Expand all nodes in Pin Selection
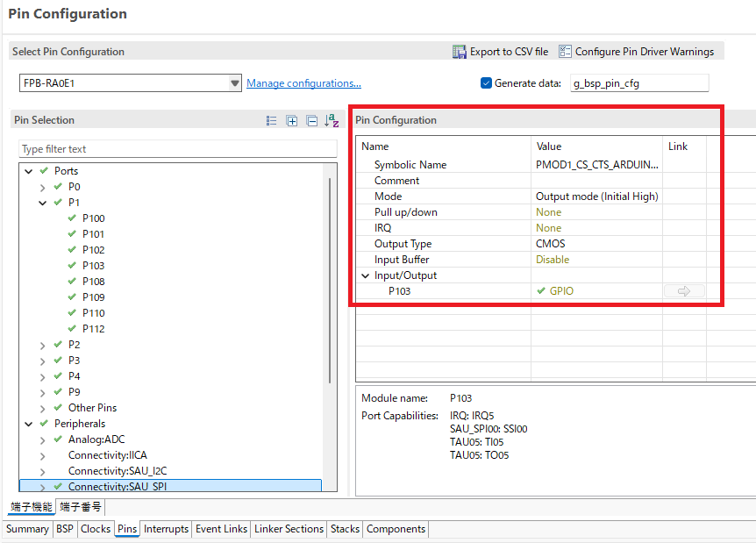 (x=292, y=121)
